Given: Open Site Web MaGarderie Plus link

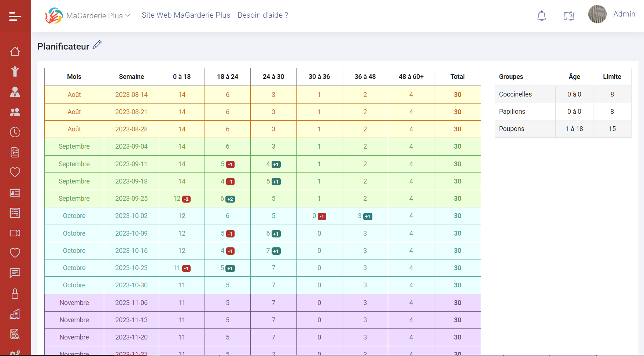Looking at the screenshot, I should (186, 15).
